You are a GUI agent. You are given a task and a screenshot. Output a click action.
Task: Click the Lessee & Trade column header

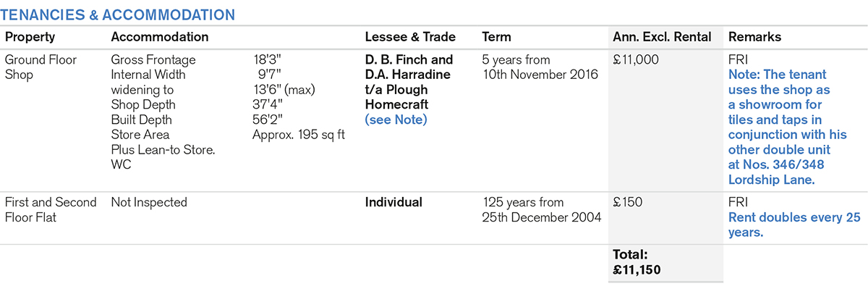coord(410,37)
